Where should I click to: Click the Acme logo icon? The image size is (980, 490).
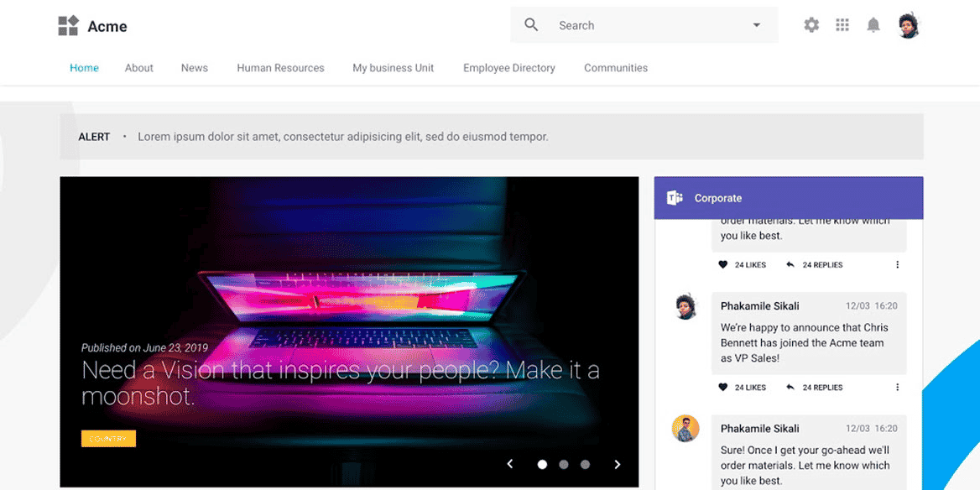(x=68, y=26)
